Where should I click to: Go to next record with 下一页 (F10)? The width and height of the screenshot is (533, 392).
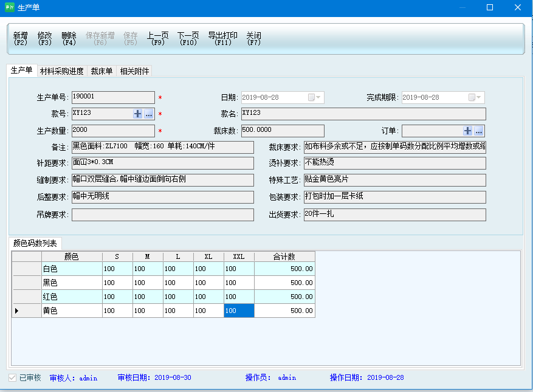188,39
